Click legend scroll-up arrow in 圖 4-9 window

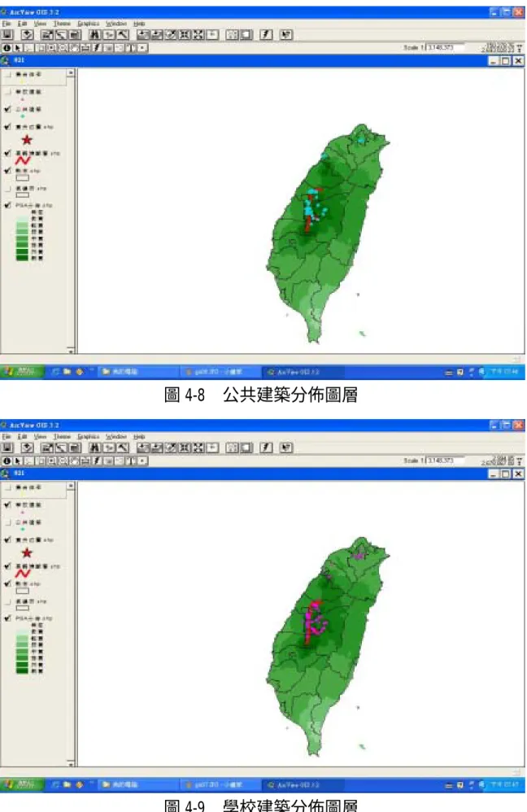pos(71,487)
